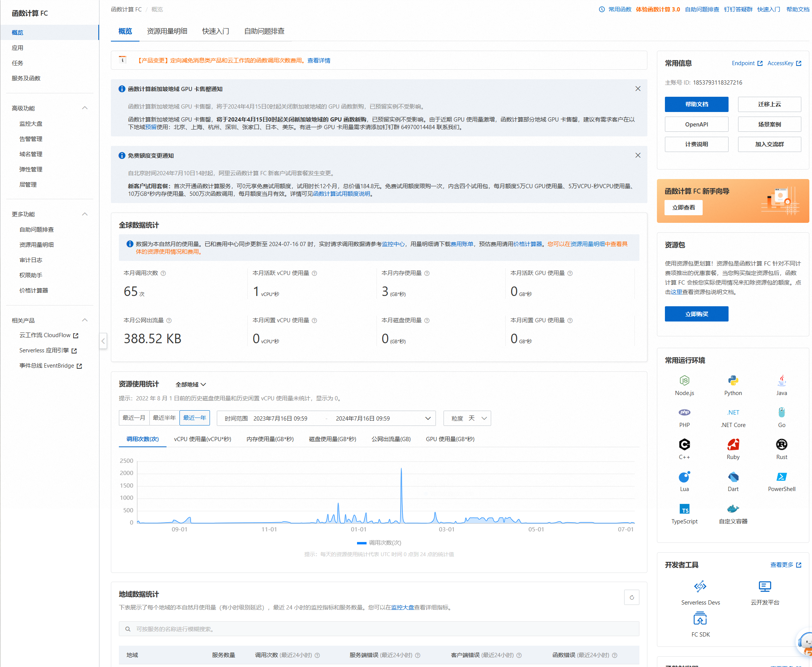
Task: Close the 免费额度变更通知 notice
Action: coord(638,155)
